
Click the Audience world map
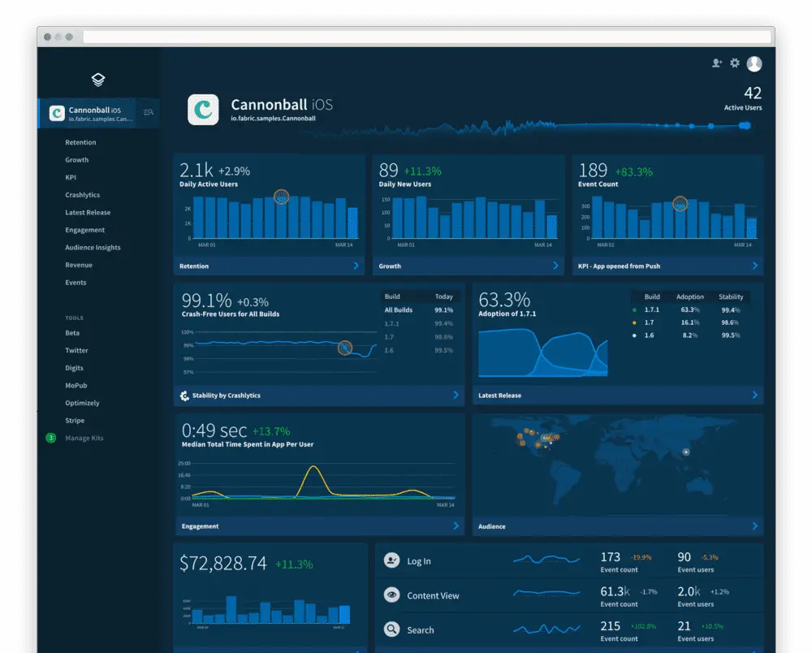tap(618, 465)
